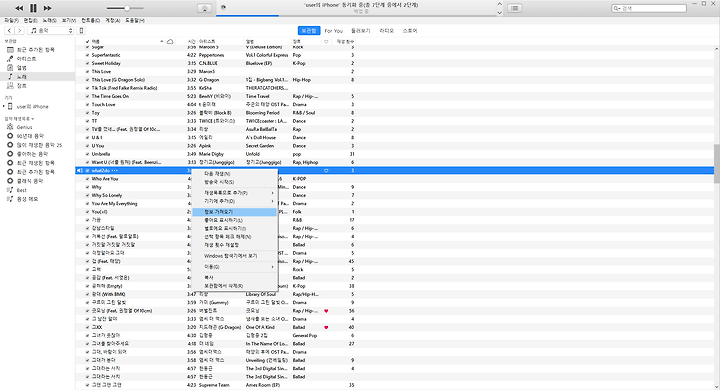The width and height of the screenshot is (720, 390).
Task: Uncheck The Time Goes On checkbox
Action: coord(87,96)
